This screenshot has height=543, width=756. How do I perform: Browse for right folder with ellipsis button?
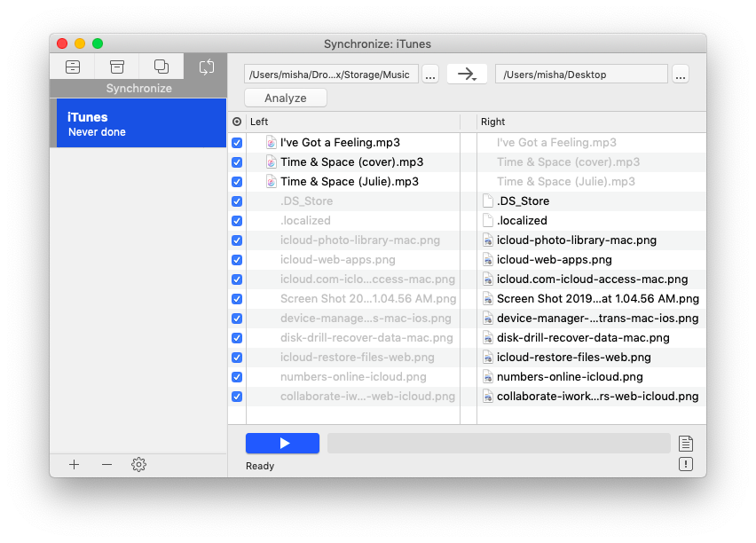tap(681, 75)
